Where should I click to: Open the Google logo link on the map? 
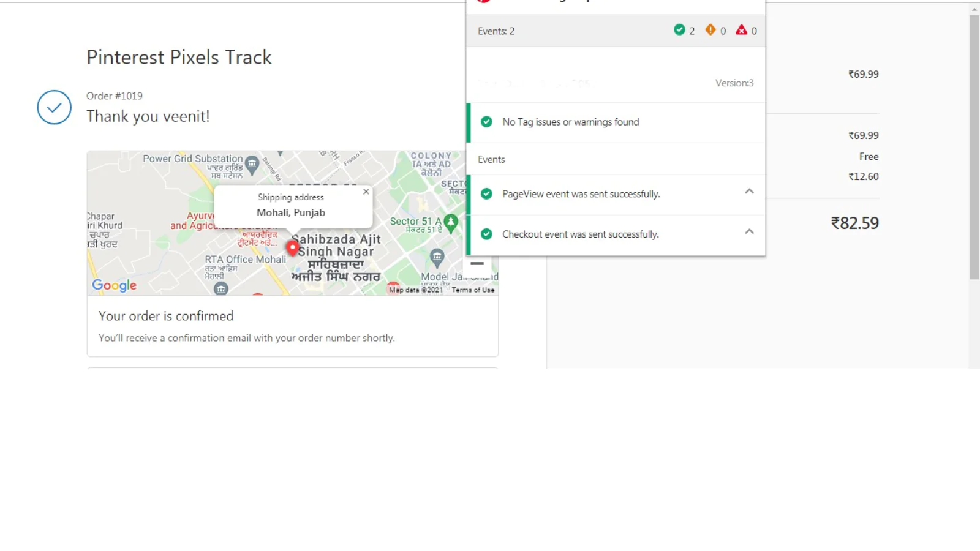tap(115, 285)
